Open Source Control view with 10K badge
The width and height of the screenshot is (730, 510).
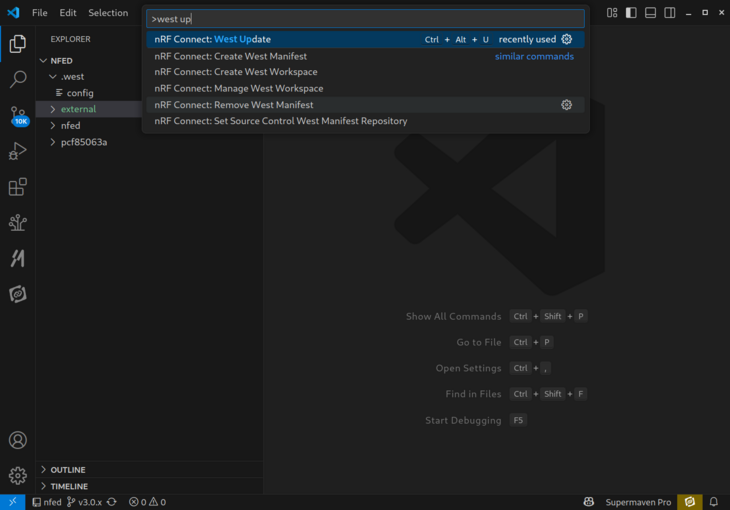(x=19, y=115)
